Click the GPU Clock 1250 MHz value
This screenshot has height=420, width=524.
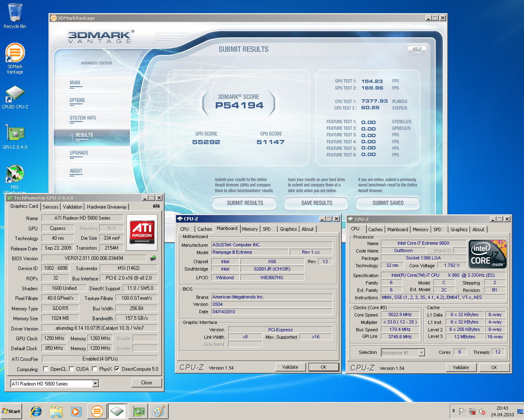54,338
